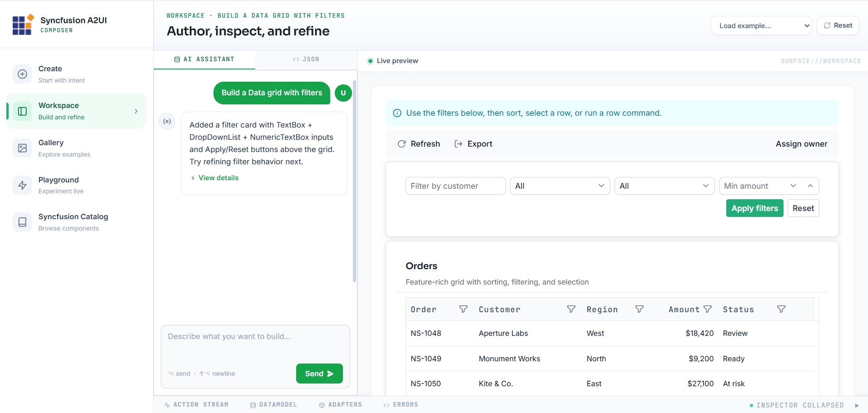Click Refresh in the grid toolbar
Image resolution: width=868 pixels, height=413 pixels.
point(419,144)
